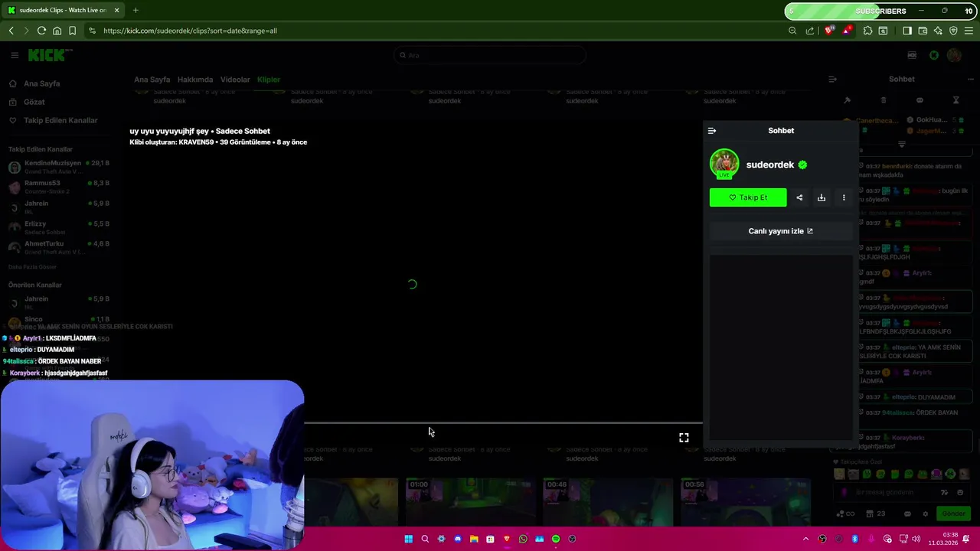The width and height of the screenshot is (980, 551).
Task: Open the 01:00 clip thumbnail
Action: click(x=470, y=503)
